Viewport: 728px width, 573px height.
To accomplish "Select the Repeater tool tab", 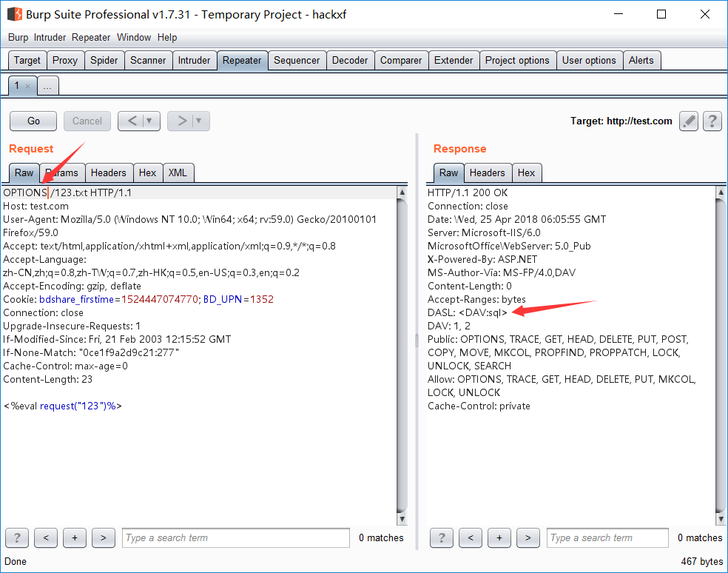I will [242, 61].
